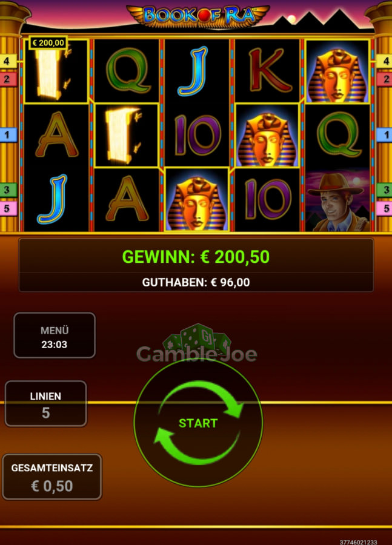Click the red line 2 marker on left
The image size is (392, 545).
8,79
